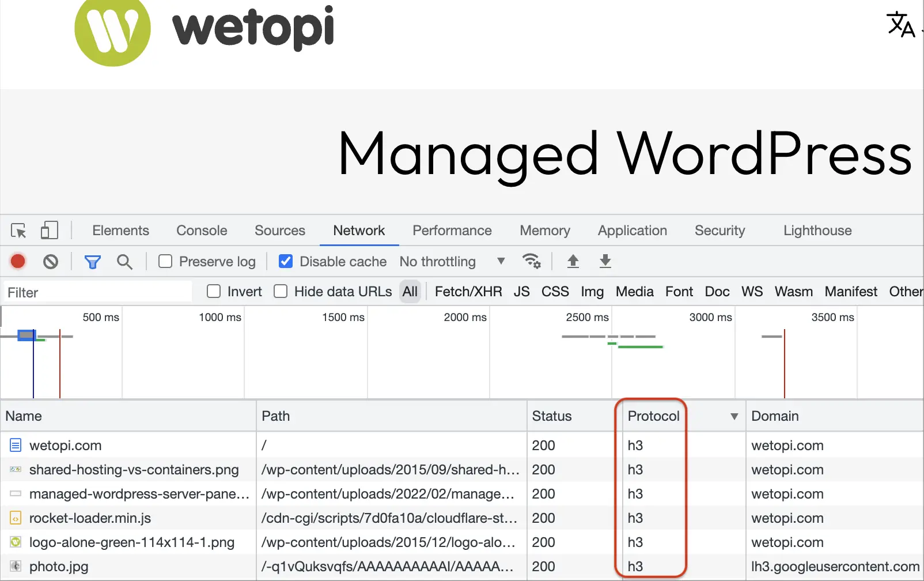
Task: Click the wetopi green logo
Action: (x=113, y=29)
